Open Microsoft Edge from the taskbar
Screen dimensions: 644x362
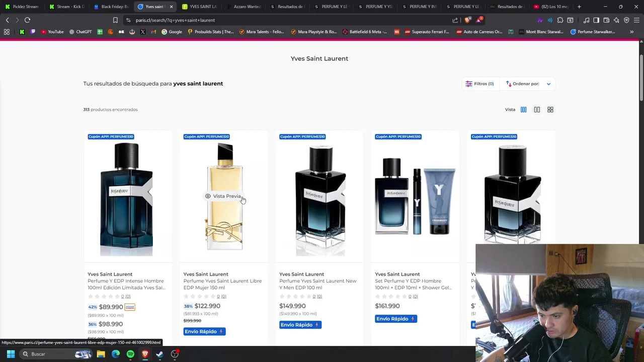coord(116,354)
